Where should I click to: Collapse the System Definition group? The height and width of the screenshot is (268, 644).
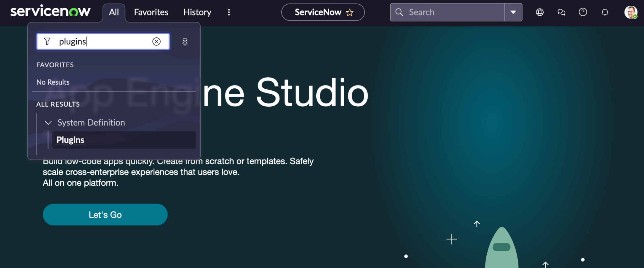point(48,123)
